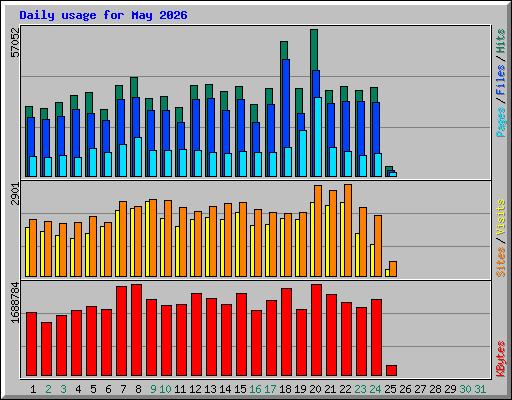Click day 27 axis label

coord(420,389)
